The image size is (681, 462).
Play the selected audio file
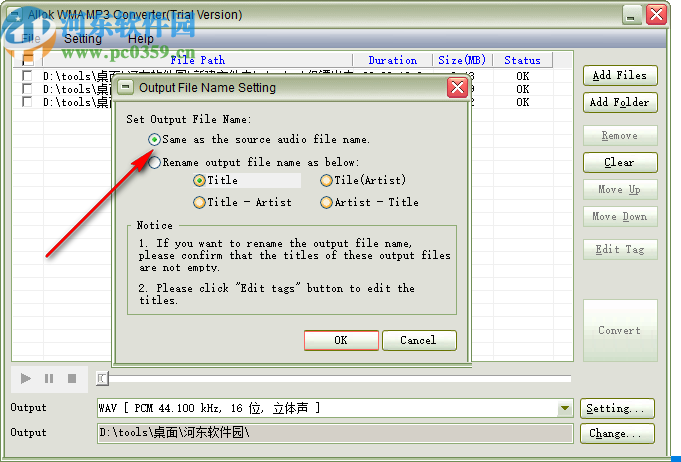coord(26,379)
